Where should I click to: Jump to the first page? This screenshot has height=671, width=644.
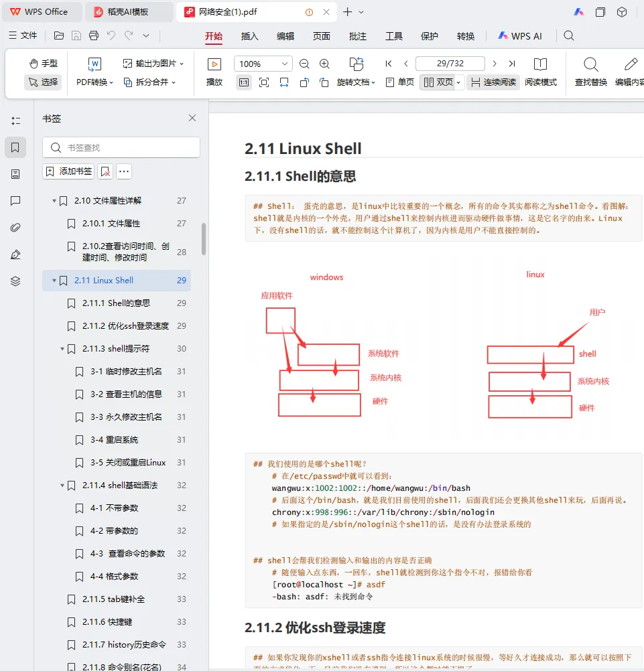389,64
